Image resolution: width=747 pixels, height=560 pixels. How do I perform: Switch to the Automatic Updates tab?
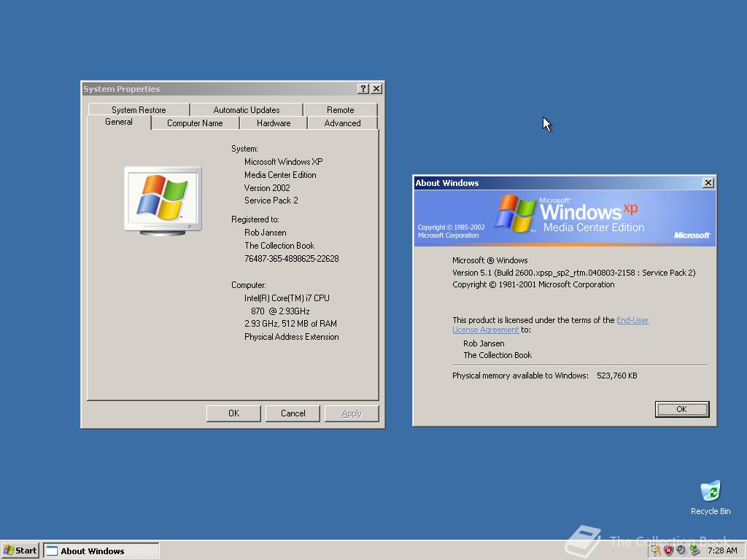tap(247, 110)
